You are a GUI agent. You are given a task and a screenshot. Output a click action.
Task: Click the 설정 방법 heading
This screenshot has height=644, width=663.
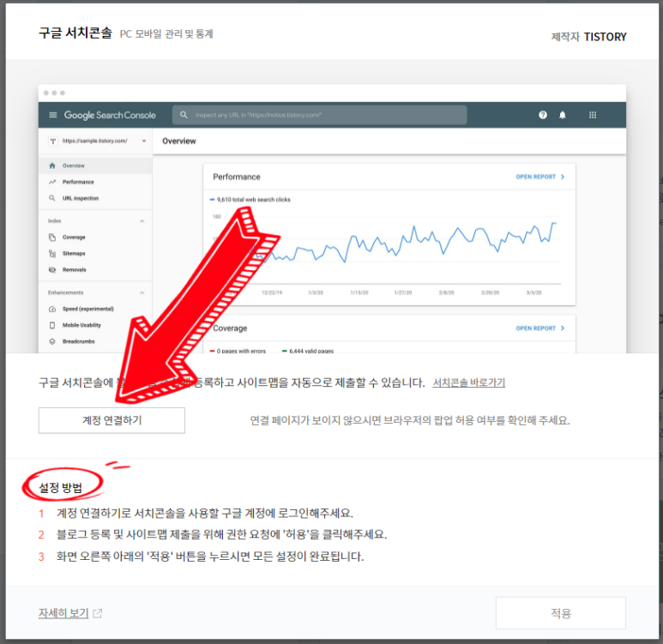pyautogui.click(x=60, y=488)
